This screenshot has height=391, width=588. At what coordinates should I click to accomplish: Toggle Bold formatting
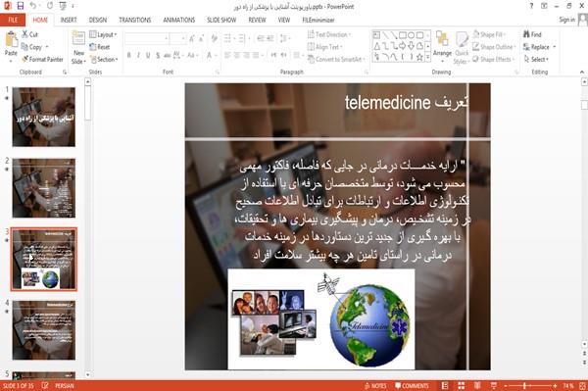(128, 56)
